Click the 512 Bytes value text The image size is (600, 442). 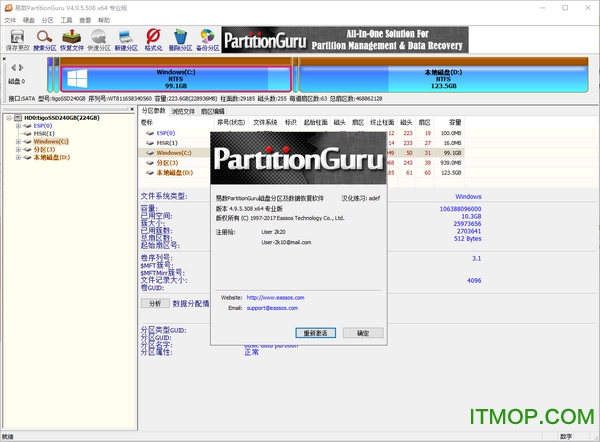coord(468,239)
